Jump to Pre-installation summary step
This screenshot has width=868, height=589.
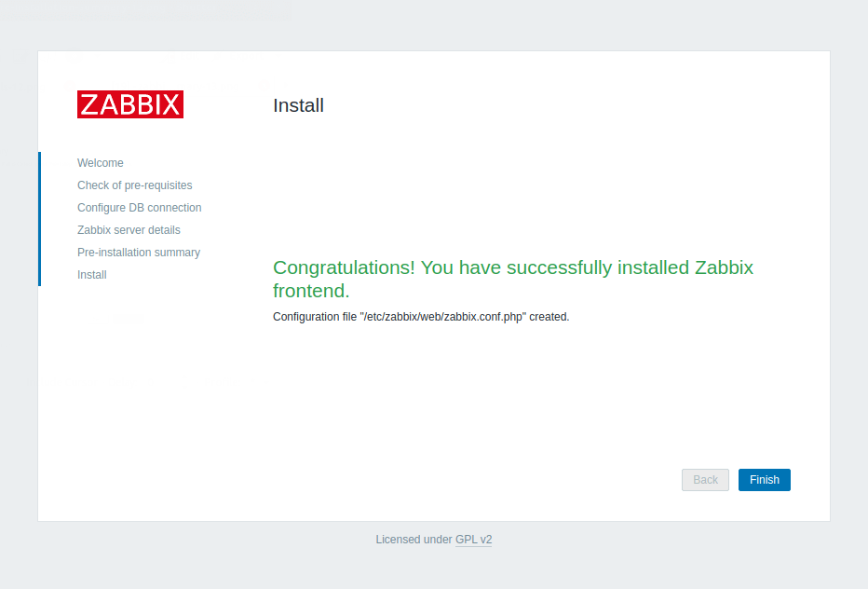tap(139, 253)
